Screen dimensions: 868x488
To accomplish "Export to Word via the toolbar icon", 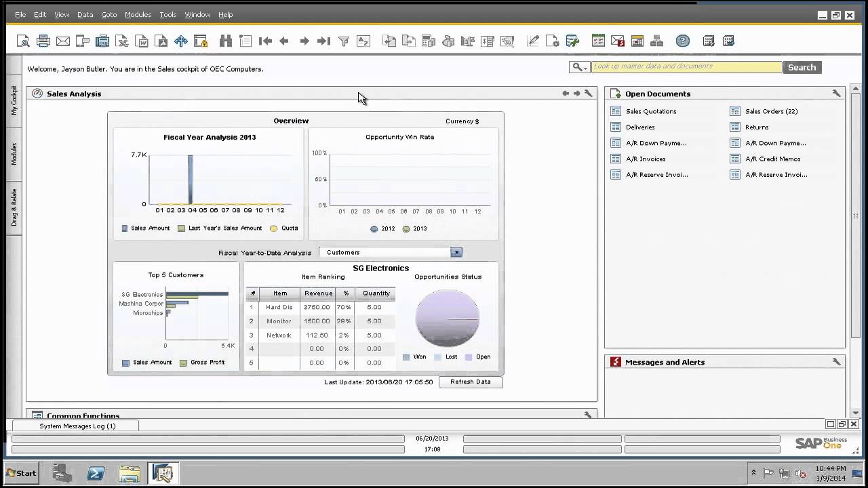I will pos(142,41).
